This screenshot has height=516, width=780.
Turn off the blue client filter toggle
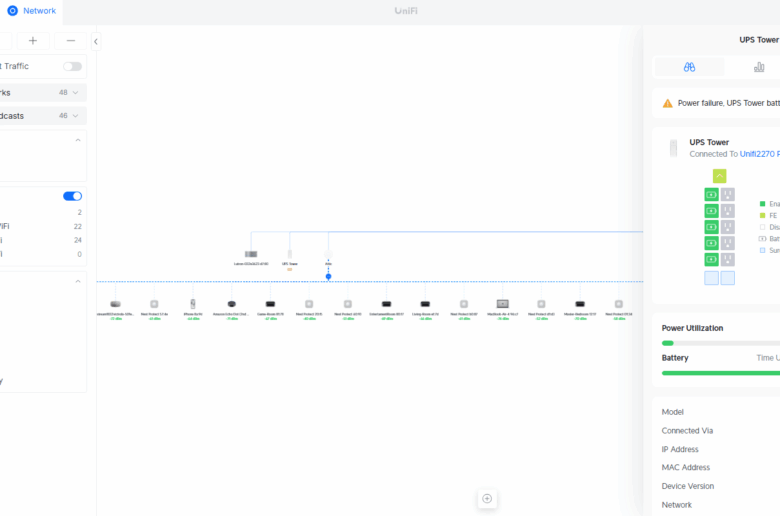tap(72, 196)
